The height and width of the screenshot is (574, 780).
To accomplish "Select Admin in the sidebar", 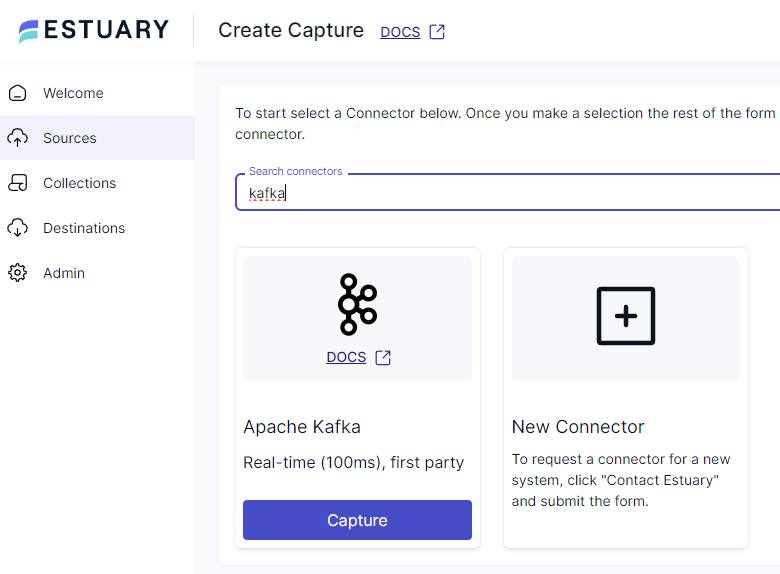I will point(64,273).
